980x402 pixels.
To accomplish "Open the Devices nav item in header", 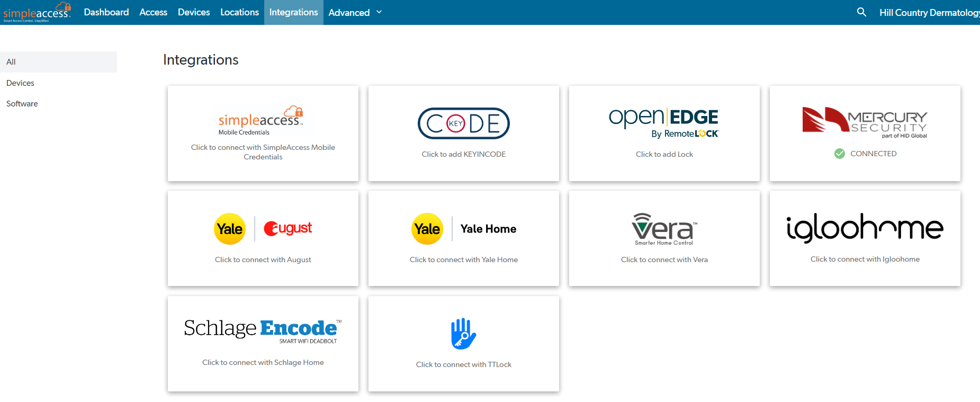I will [x=194, y=12].
